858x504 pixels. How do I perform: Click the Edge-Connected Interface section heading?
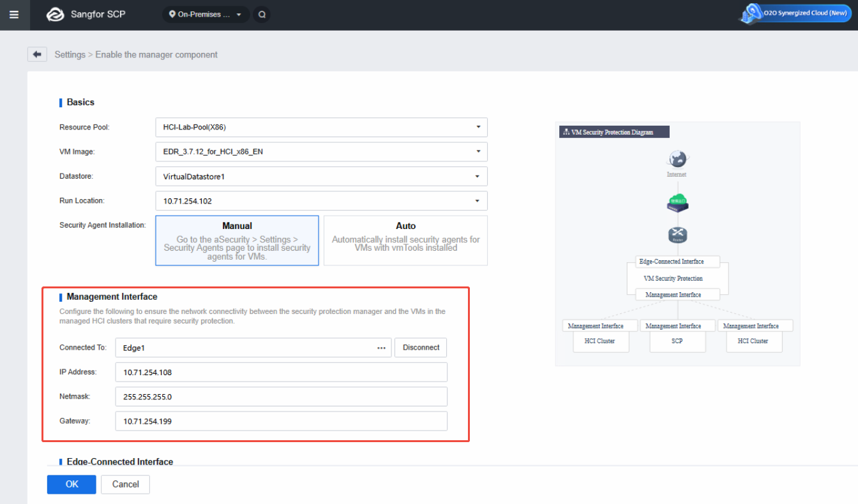coord(120,461)
